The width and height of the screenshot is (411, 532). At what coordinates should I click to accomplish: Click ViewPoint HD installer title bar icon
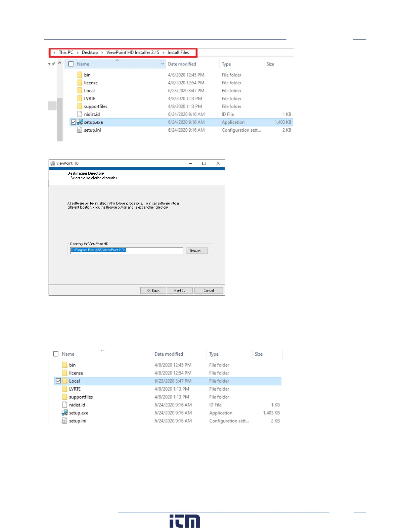(x=53, y=163)
